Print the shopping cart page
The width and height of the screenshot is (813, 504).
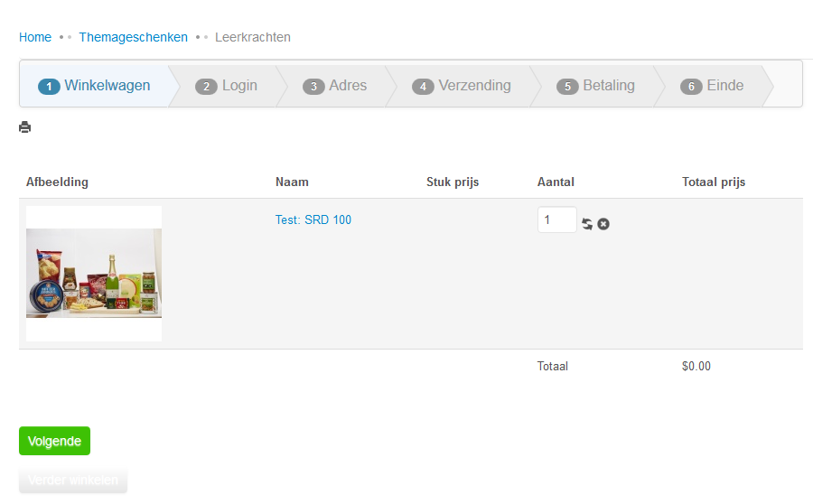click(x=25, y=127)
